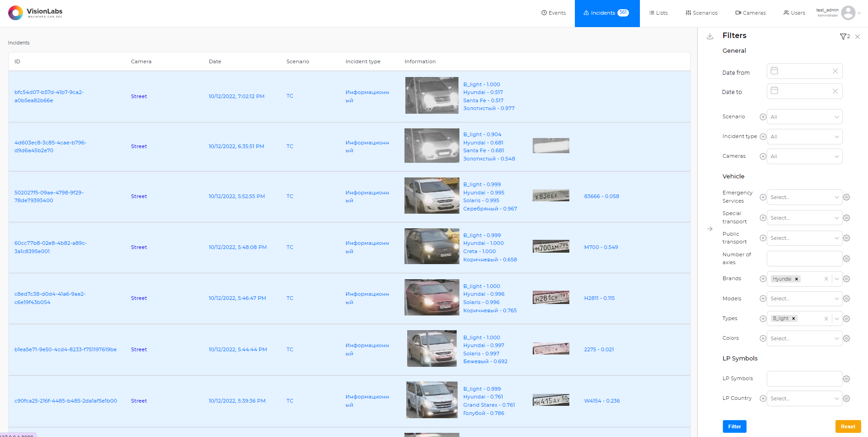Collapse the filters panel with the arrow
Screen dimensions: 868x437
click(710, 229)
